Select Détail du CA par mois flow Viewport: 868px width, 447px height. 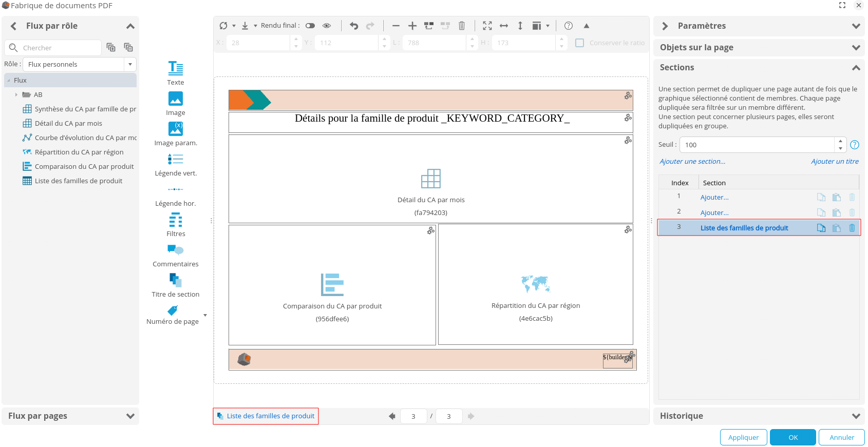(x=63, y=123)
